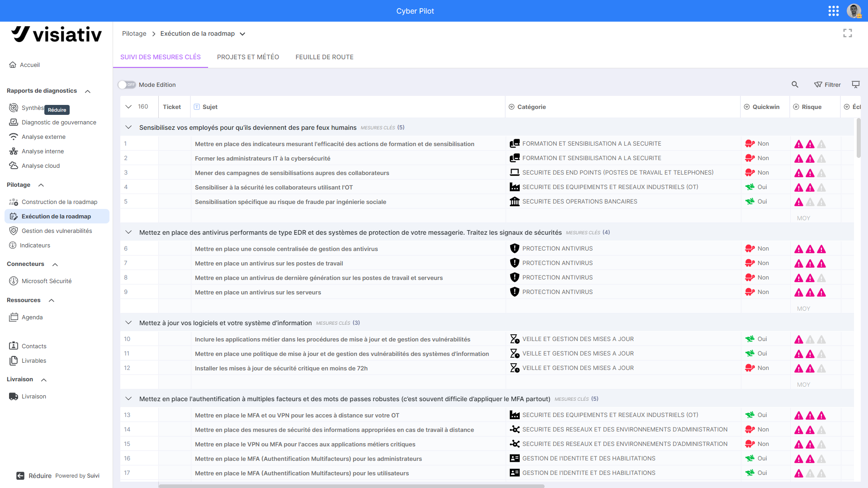The width and height of the screenshot is (868, 488).
Task: Collapse the Mettez à jour vos logiciels group
Action: click(x=128, y=323)
